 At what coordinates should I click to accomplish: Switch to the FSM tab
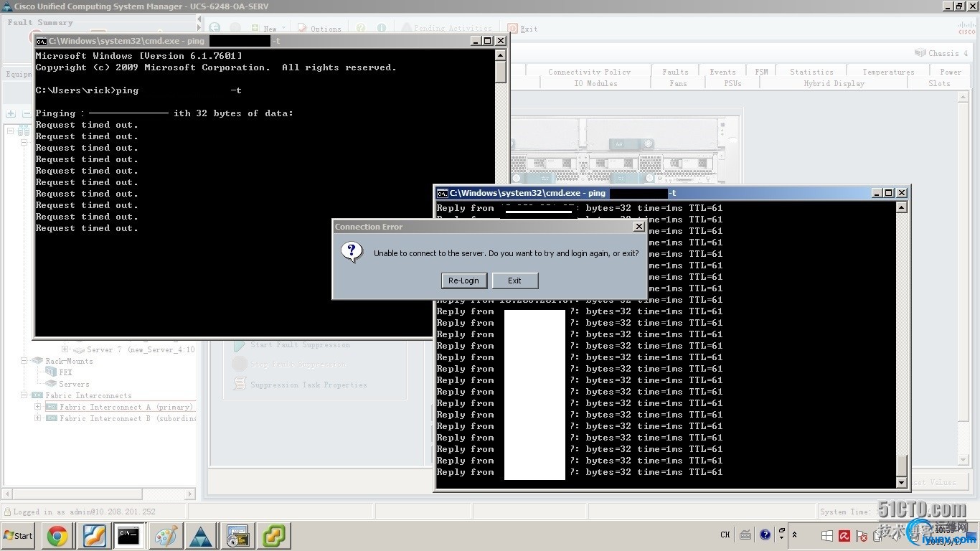tap(761, 72)
